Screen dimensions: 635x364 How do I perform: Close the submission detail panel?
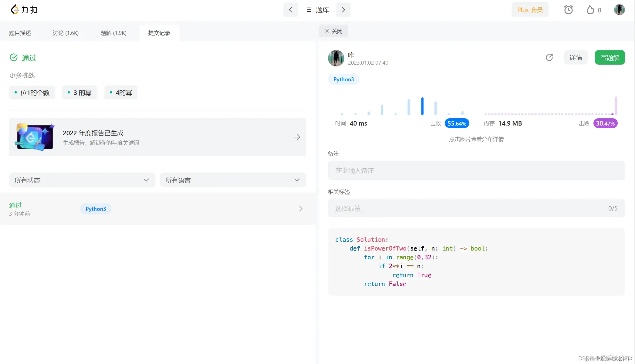coord(333,31)
